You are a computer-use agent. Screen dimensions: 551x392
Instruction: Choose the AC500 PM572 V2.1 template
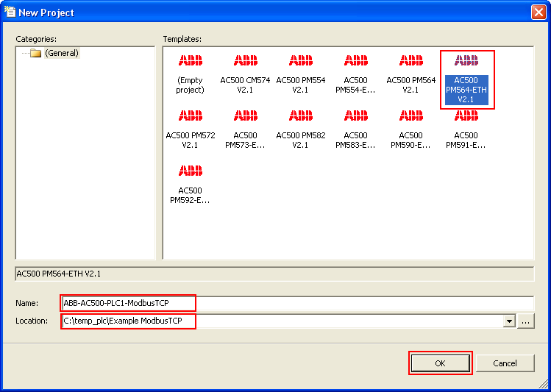coord(190,129)
